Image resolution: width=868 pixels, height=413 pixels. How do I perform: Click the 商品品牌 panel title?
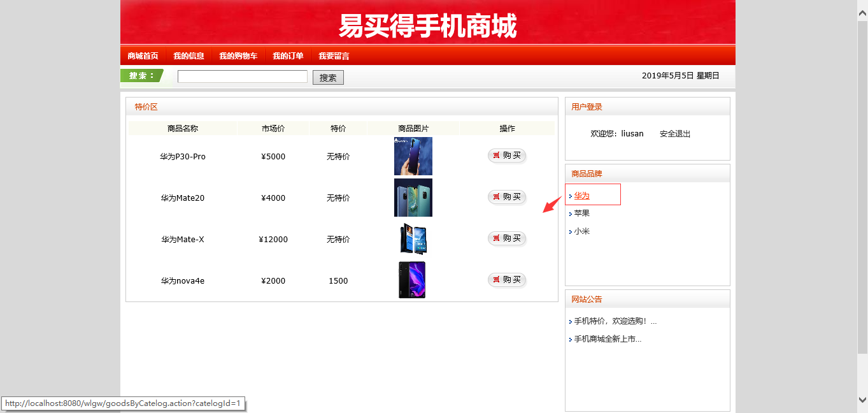coord(587,174)
